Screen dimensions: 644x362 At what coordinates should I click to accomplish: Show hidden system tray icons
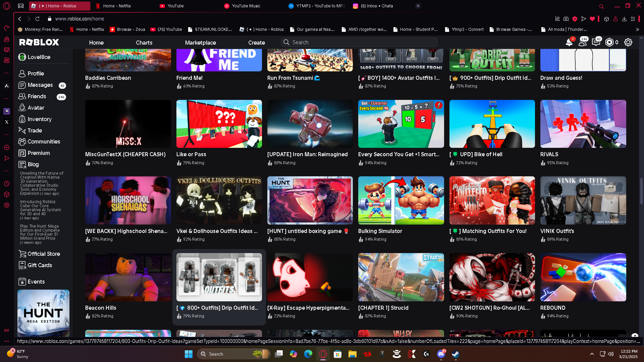pyautogui.click(x=592, y=354)
